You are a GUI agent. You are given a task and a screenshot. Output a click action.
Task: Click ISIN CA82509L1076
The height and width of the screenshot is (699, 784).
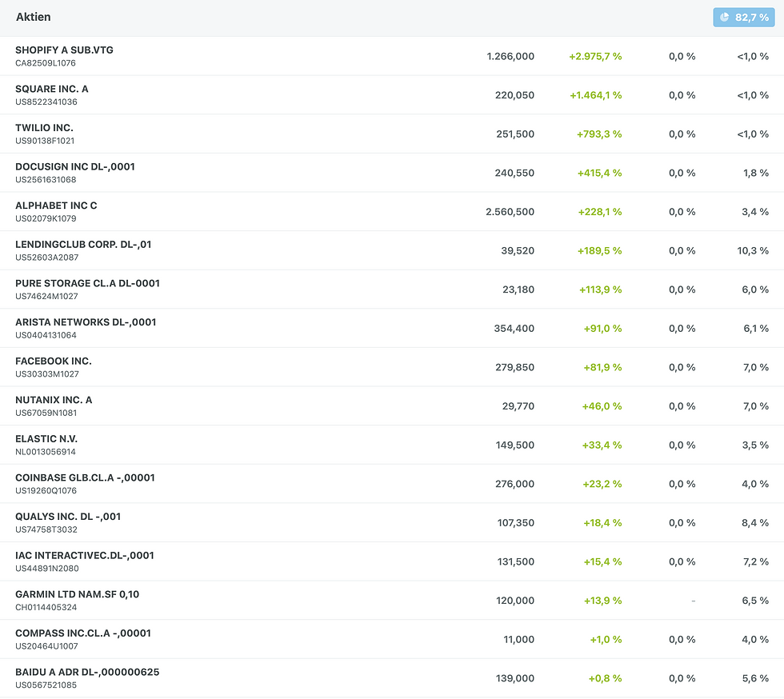pos(46,63)
